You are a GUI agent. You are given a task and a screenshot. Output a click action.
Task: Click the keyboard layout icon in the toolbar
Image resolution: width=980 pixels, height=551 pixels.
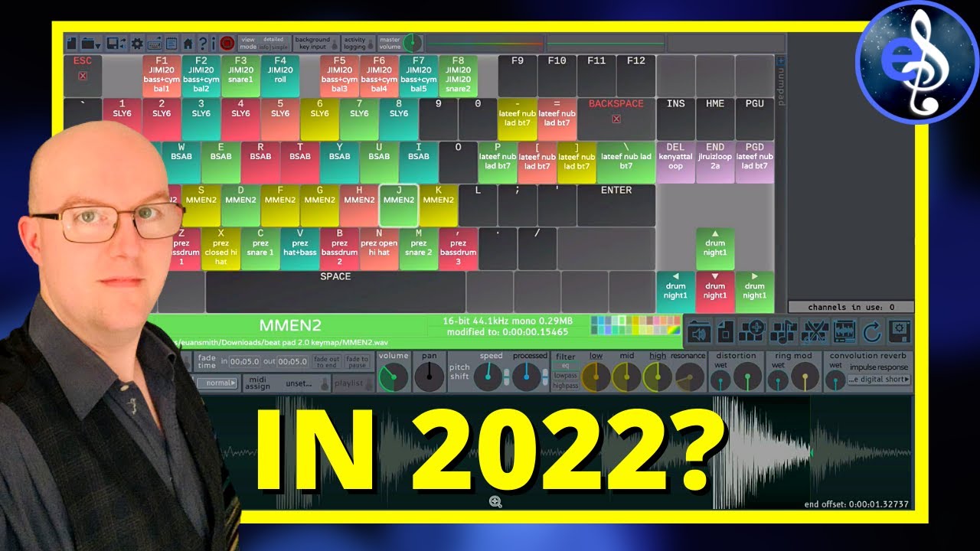pos(154,44)
